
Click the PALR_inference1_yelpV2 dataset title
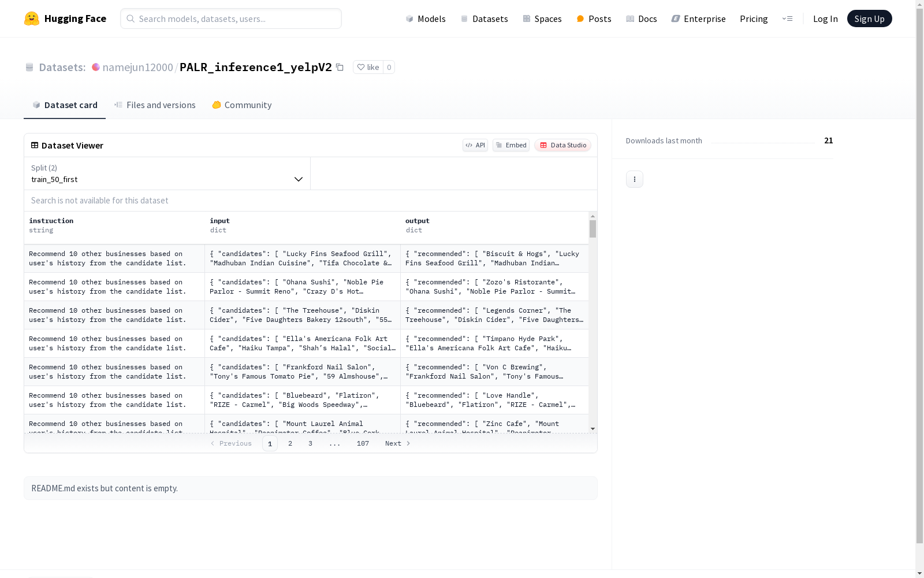click(256, 67)
